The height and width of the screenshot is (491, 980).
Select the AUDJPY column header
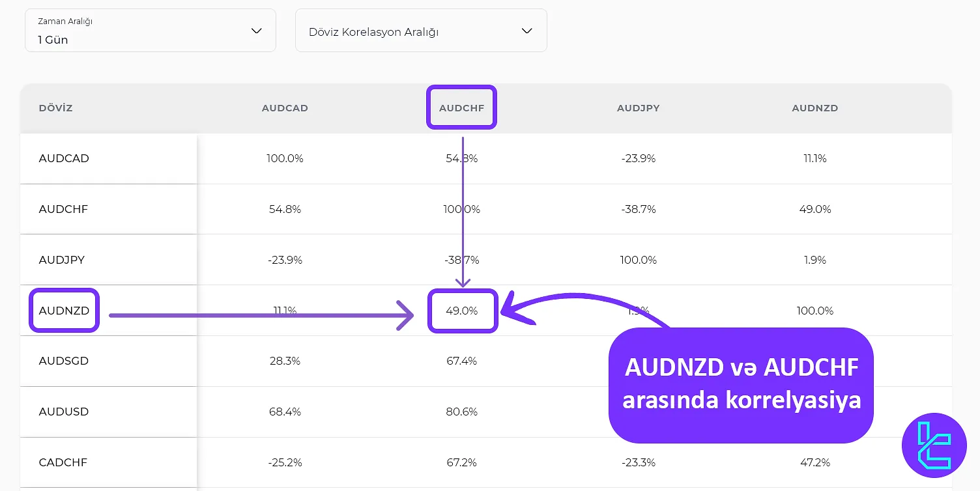coord(639,108)
